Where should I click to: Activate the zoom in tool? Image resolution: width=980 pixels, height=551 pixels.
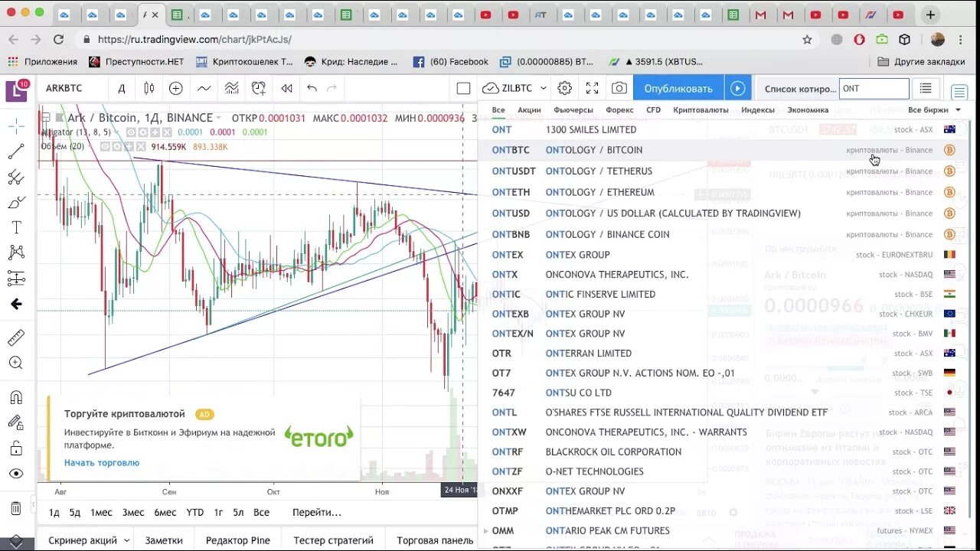[16, 363]
